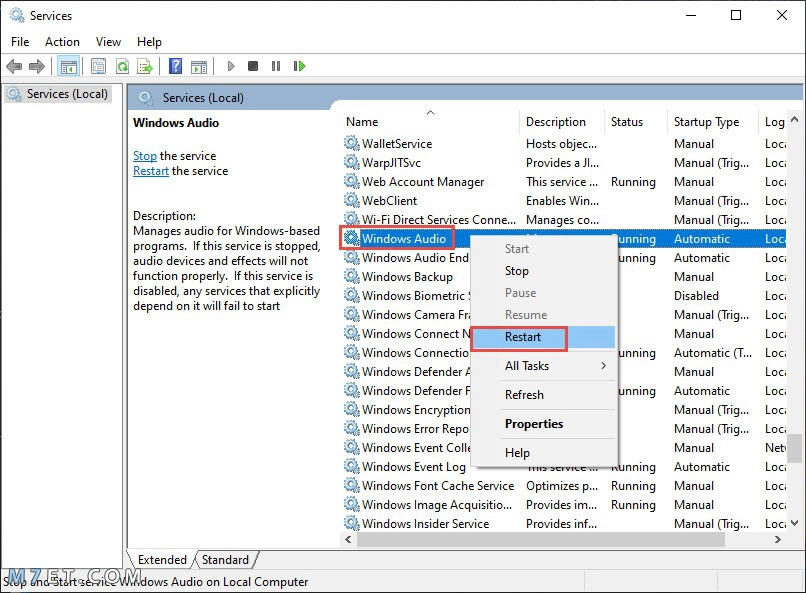Viewport: 806px width, 593px height.
Task: Click gear icon of WalletService row
Action: point(352,143)
